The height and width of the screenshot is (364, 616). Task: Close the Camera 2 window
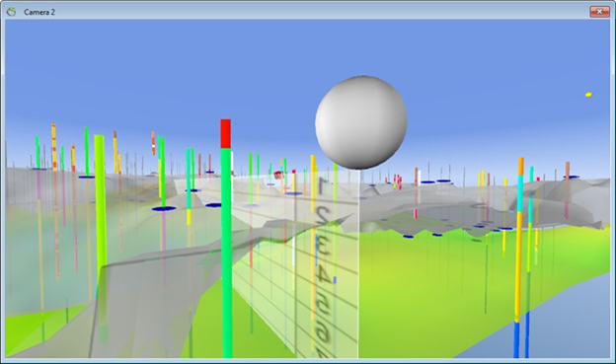[599, 12]
